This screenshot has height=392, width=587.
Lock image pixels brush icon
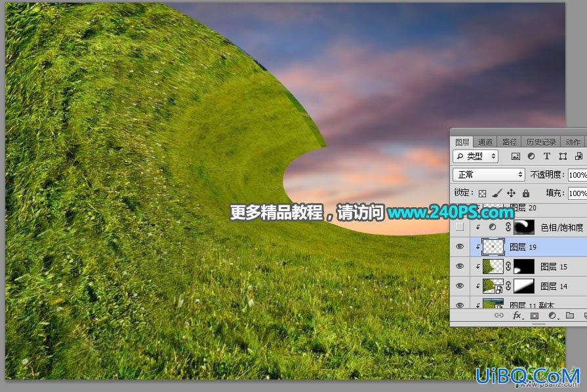496,193
